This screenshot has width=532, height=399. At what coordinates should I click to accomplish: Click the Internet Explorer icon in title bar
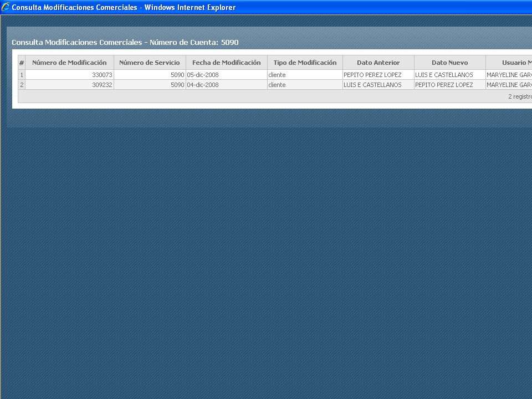[x=6, y=7]
